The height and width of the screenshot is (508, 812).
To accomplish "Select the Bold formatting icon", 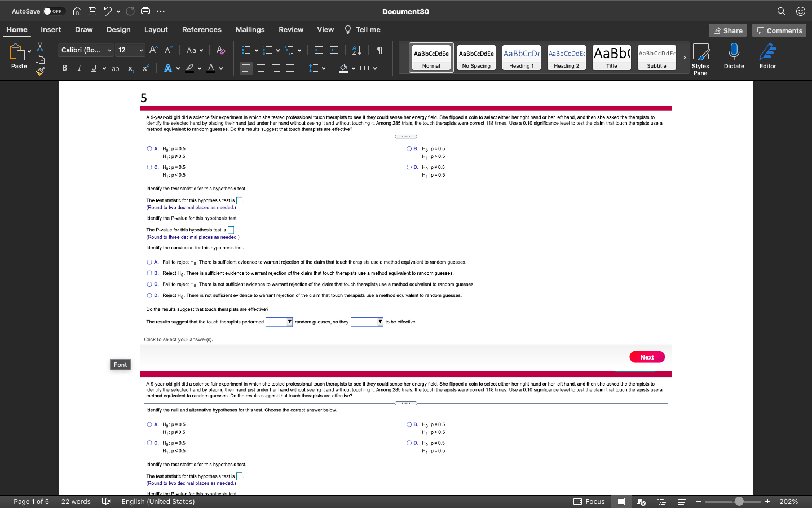I will [x=64, y=68].
